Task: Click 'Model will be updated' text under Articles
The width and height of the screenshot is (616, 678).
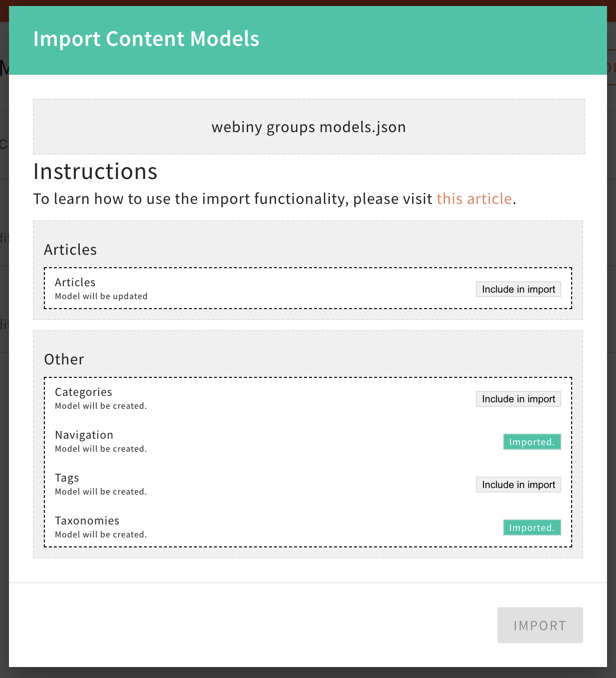Action: 101,296
